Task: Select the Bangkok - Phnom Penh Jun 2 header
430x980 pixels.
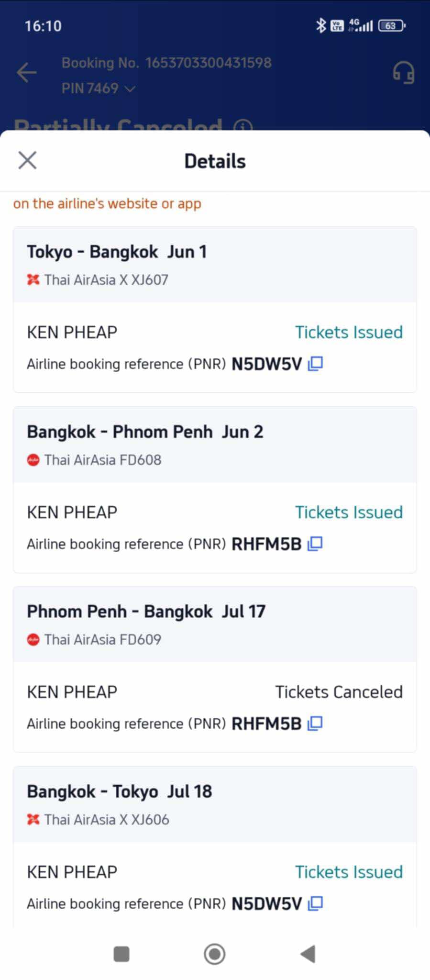Action: point(215,444)
